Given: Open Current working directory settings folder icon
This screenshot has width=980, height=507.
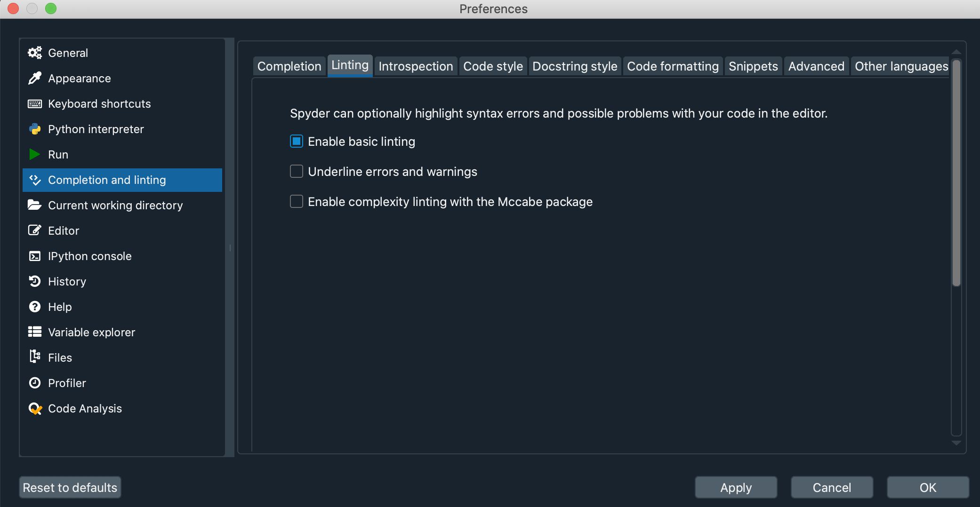Looking at the screenshot, I should pyautogui.click(x=34, y=205).
